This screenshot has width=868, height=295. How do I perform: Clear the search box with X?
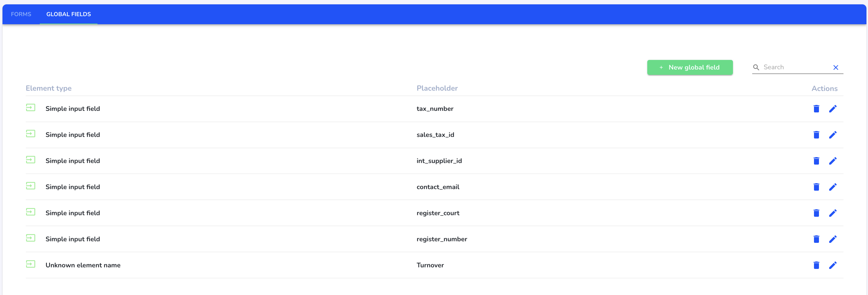[x=836, y=67]
